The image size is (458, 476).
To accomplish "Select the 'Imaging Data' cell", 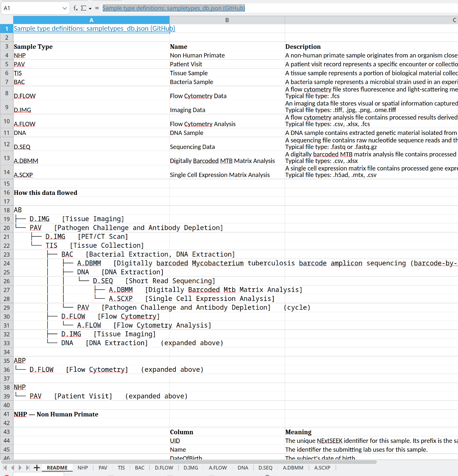I will (227, 107).
